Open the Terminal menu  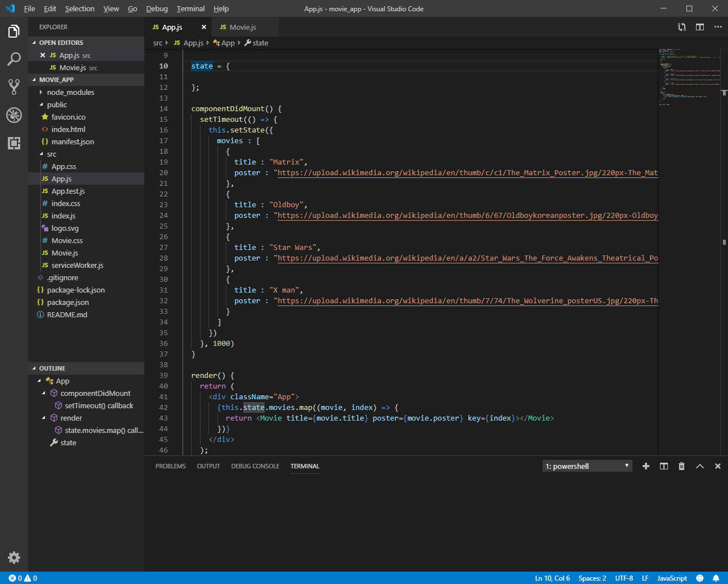pyautogui.click(x=190, y=8)
